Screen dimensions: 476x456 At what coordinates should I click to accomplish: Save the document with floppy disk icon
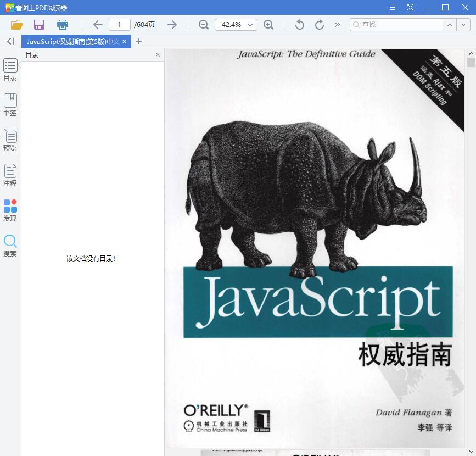(x=39, y=25)
